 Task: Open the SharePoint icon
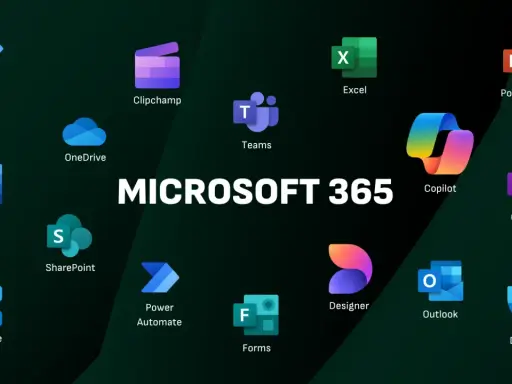69,235
